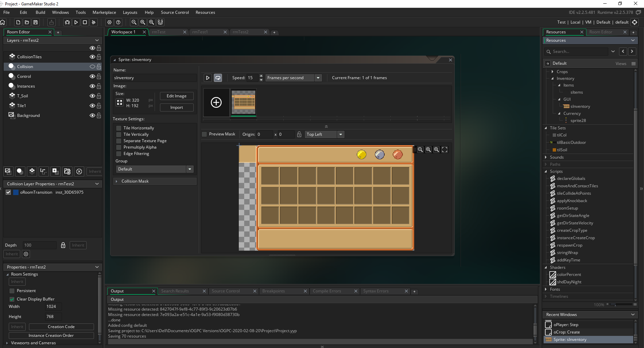Enable the Tile Horizontally texture setting

click(x=119, y=128)
